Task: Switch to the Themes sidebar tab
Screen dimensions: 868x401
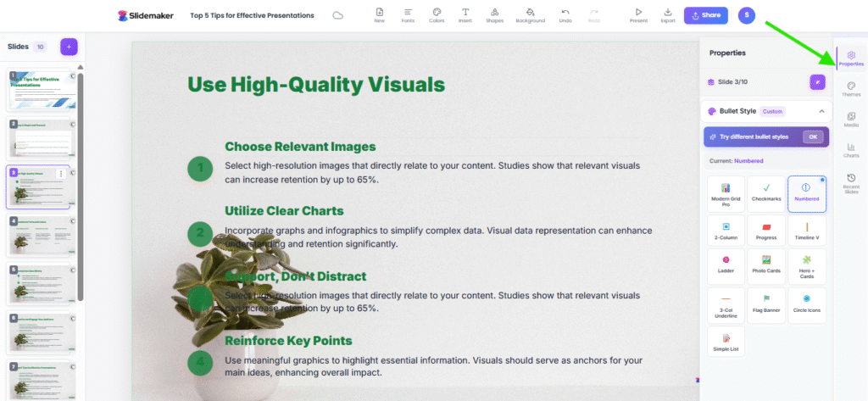Action: (x=851, y=88)
